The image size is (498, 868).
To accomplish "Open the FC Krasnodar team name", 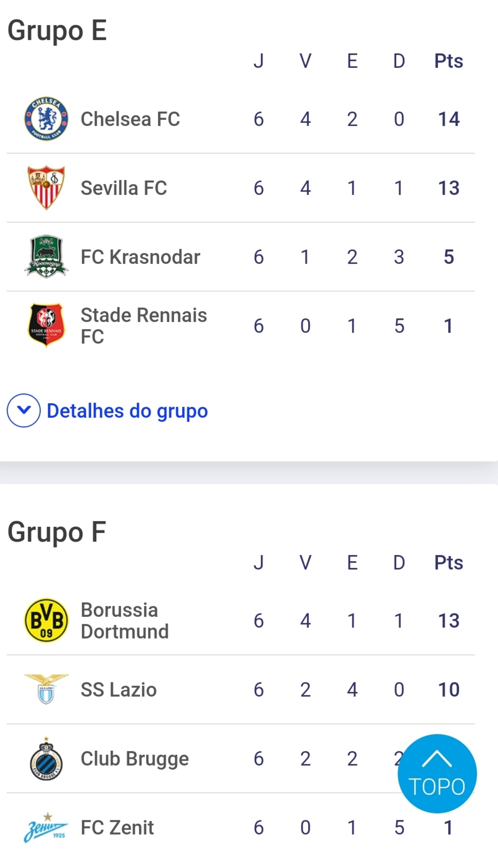I will [x=140, y=257].
